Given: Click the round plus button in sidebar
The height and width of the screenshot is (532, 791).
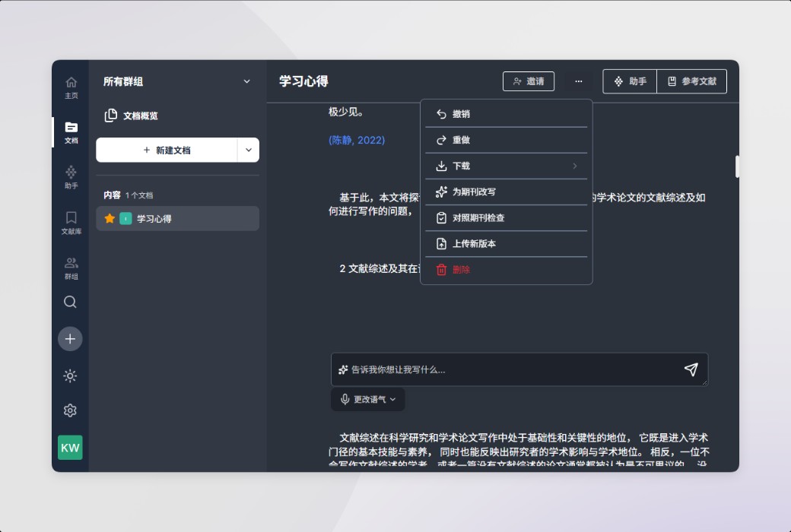Looking at the screenshot, I should click(70, 339).
